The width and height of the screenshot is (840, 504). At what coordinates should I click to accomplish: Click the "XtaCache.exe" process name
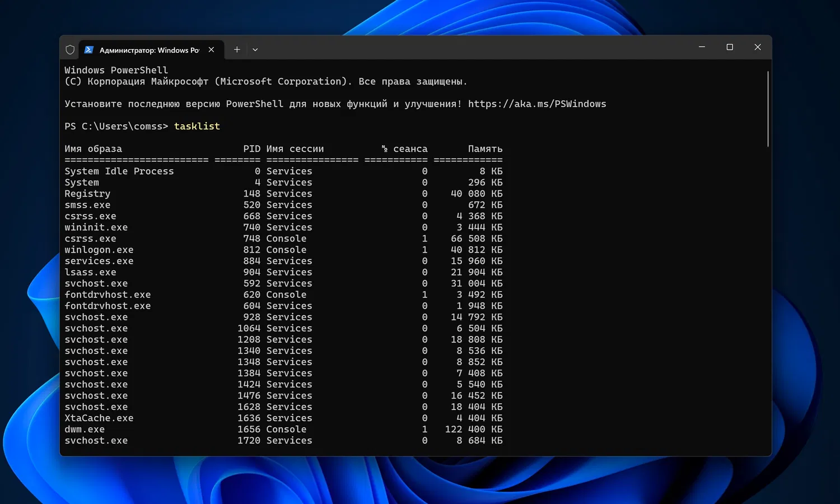coord(99,418)
